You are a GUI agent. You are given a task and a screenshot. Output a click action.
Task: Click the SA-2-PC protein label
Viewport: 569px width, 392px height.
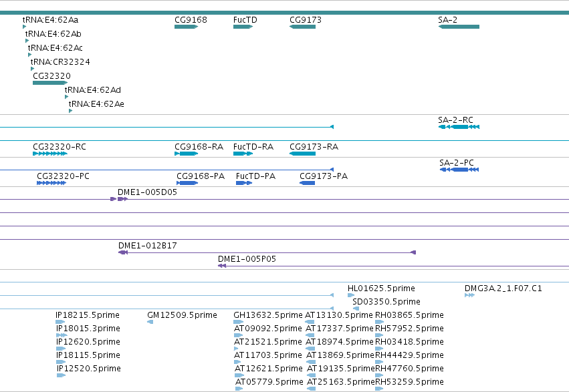[457, 163]
